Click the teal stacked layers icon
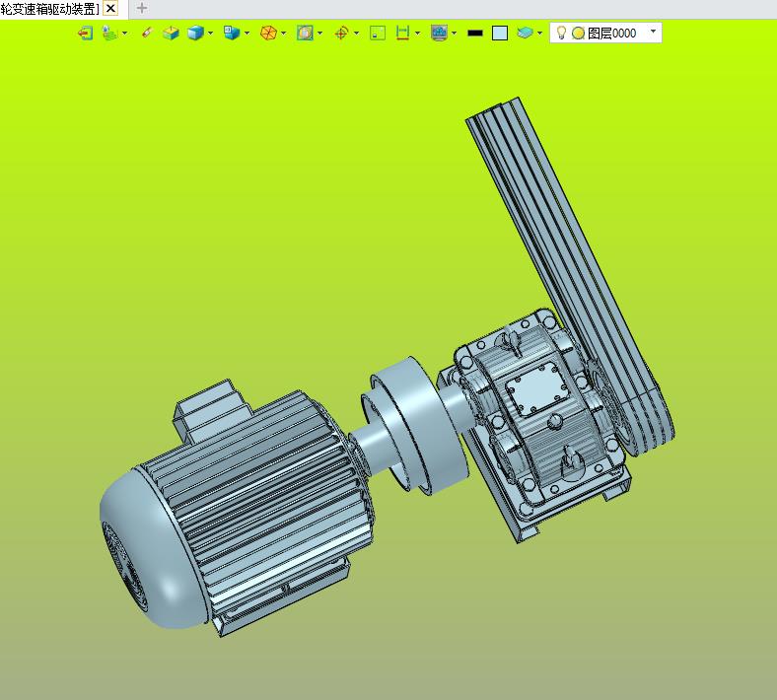The width and height of the screenshot is (777, 700). click(525, 34)
